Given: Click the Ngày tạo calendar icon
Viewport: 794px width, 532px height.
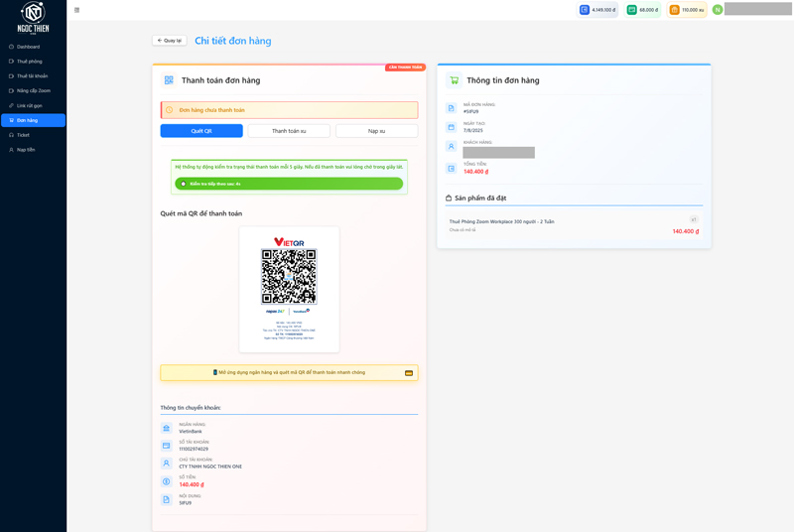Looking at the screenshot, I should tap(452, 127).
